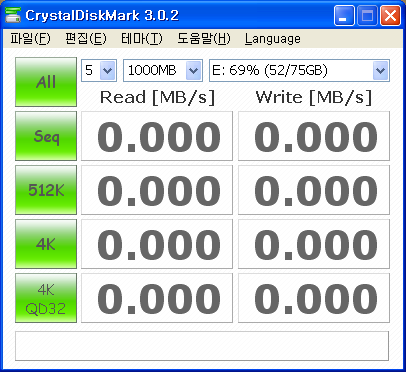The height and width of the screenshot is (372, 406).
Task: Maximize the CrystalDiskMark window
Action: tap(367, 15)
